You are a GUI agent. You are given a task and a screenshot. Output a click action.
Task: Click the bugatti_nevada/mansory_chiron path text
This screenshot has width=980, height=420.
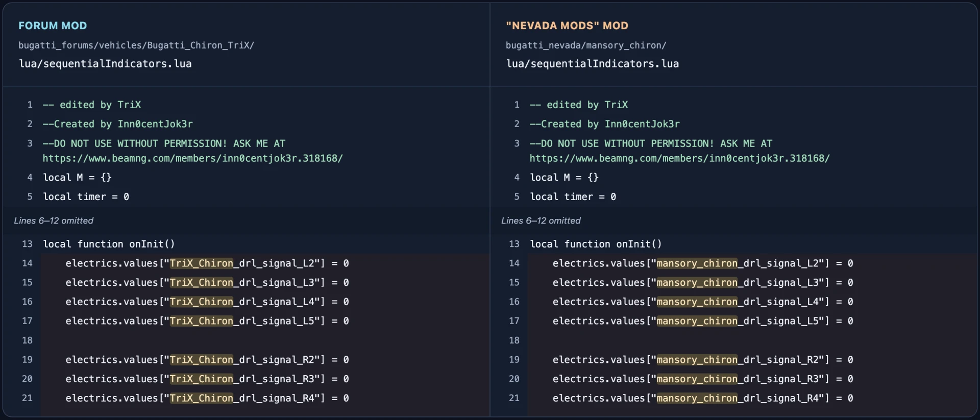586,45
